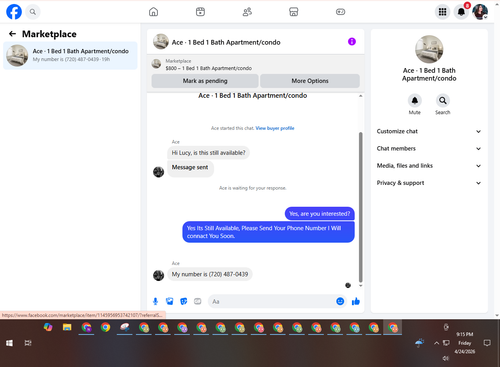Open Task View on the taskbar
Viewport: 500px width, 367px height.
[28, 343]
